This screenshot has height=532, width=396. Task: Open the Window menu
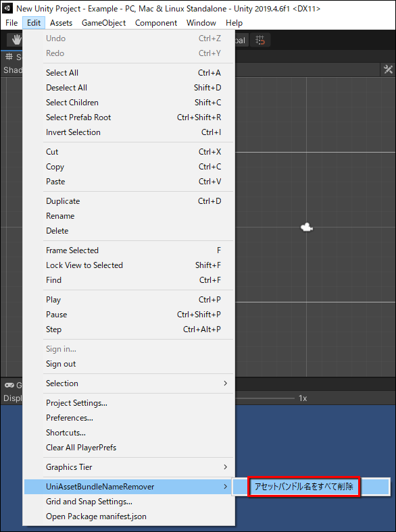click(201, 23)
